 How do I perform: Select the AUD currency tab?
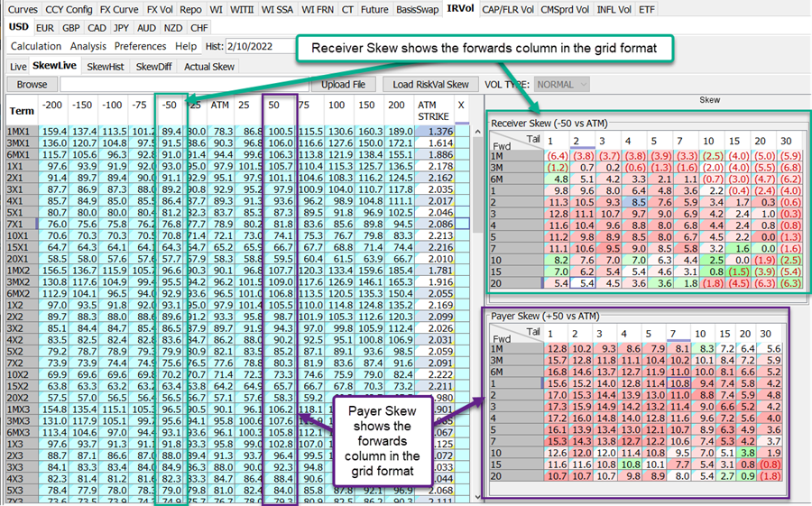146,28
